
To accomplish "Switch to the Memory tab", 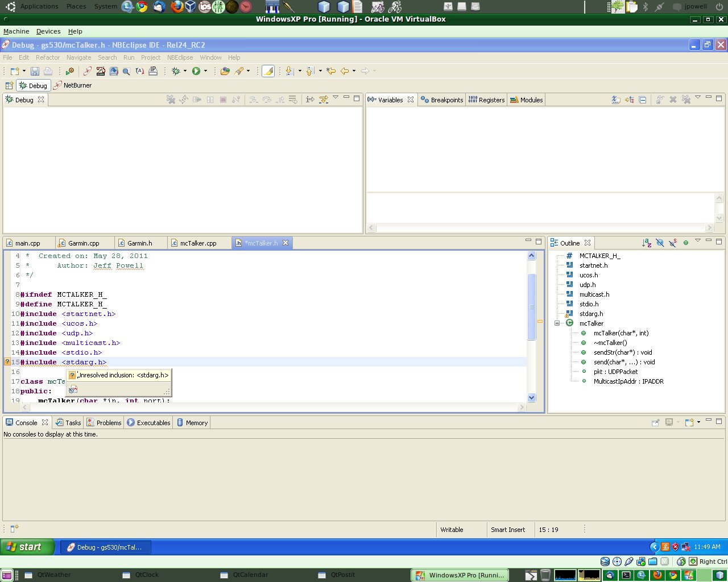I will (x=192, y=422).
